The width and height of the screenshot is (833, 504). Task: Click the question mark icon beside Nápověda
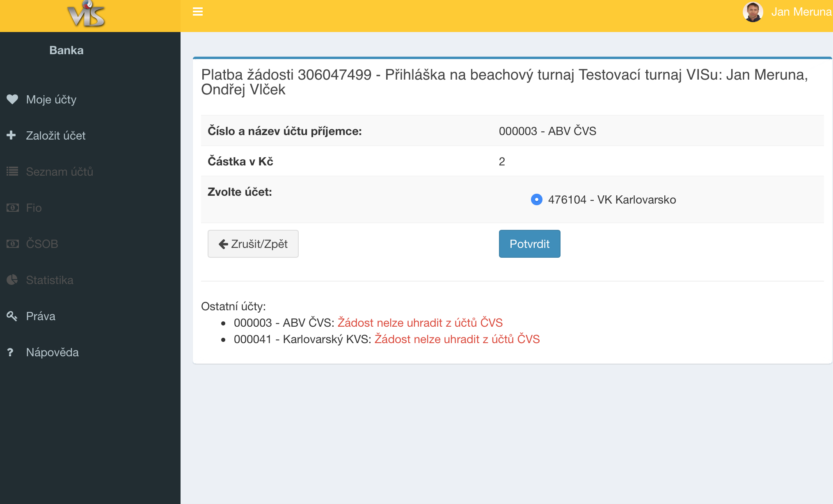[x=11, y=353]
